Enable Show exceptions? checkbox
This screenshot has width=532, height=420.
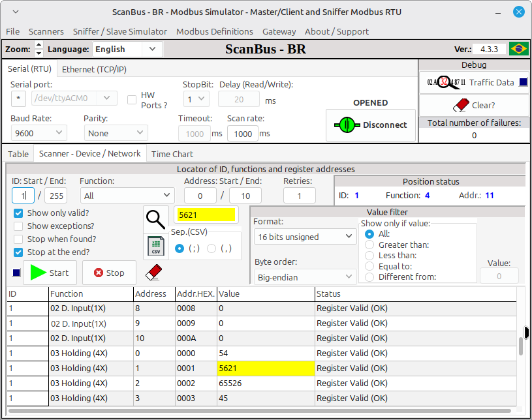pyautogui.click(x=18, y=226)
